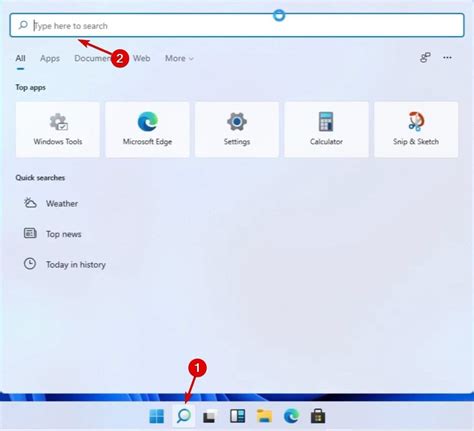
Task: Open Calculator app tile
Action: 326,129
